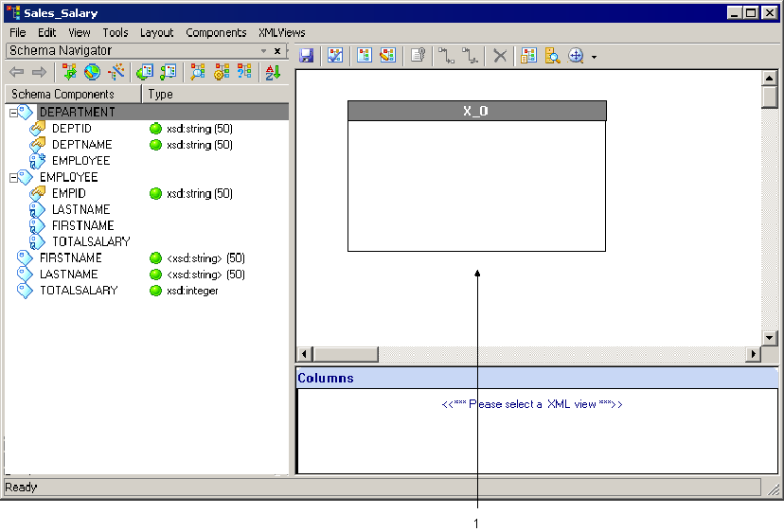Collapse the DEPARTMENT tree node

coord(13,113)
